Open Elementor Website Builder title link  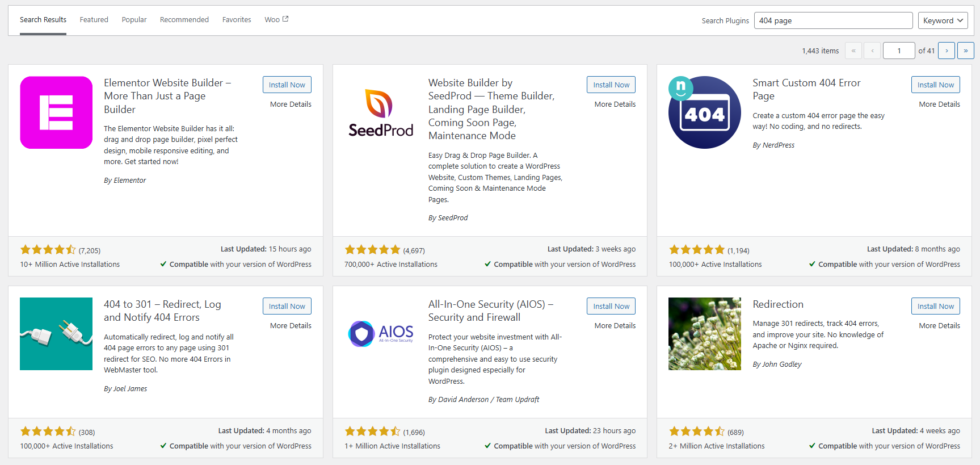167,96
